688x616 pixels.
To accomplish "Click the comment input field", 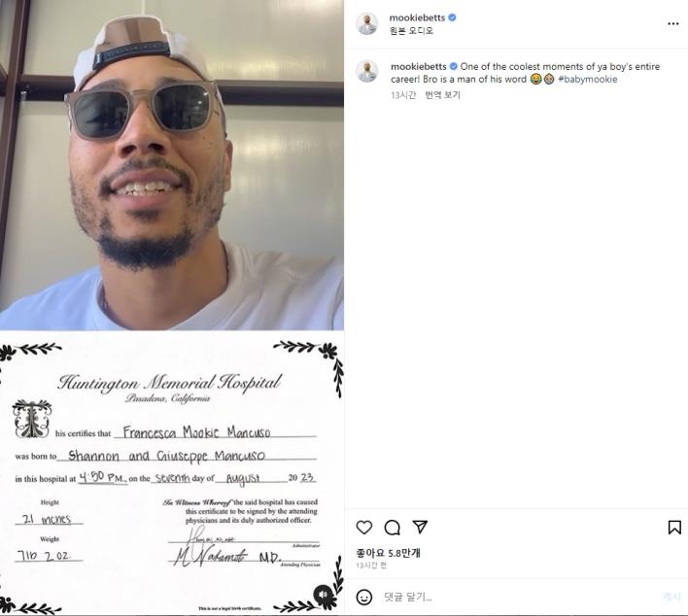I will point(518,598).
